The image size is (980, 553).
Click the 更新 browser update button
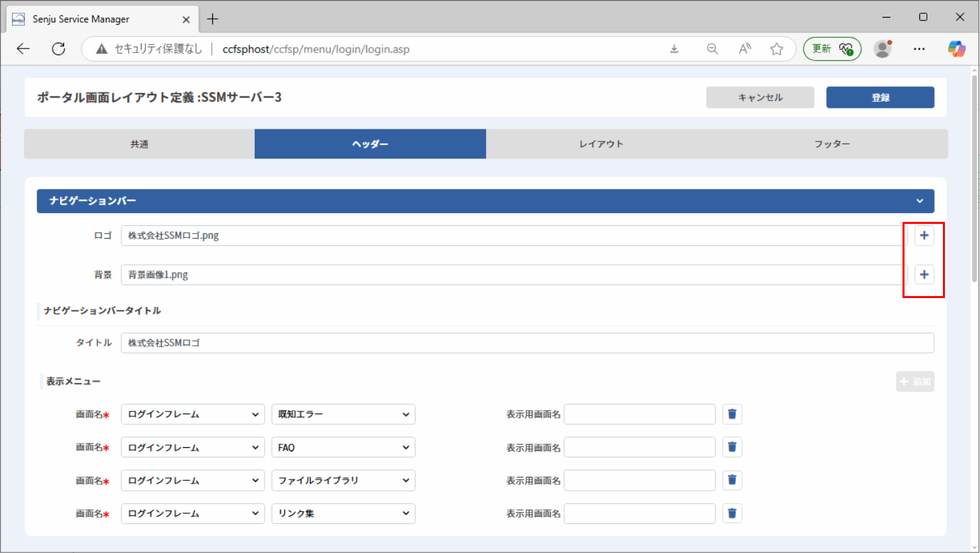point(832,49)
